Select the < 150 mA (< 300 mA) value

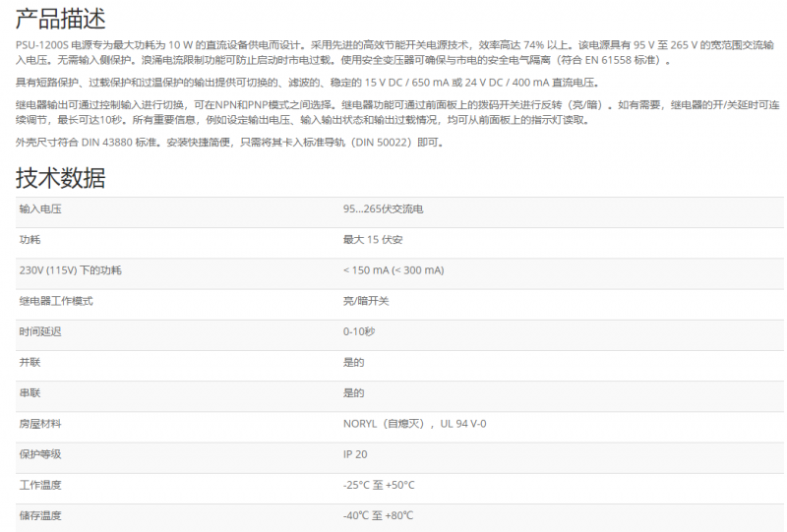[x=393, y=270]
